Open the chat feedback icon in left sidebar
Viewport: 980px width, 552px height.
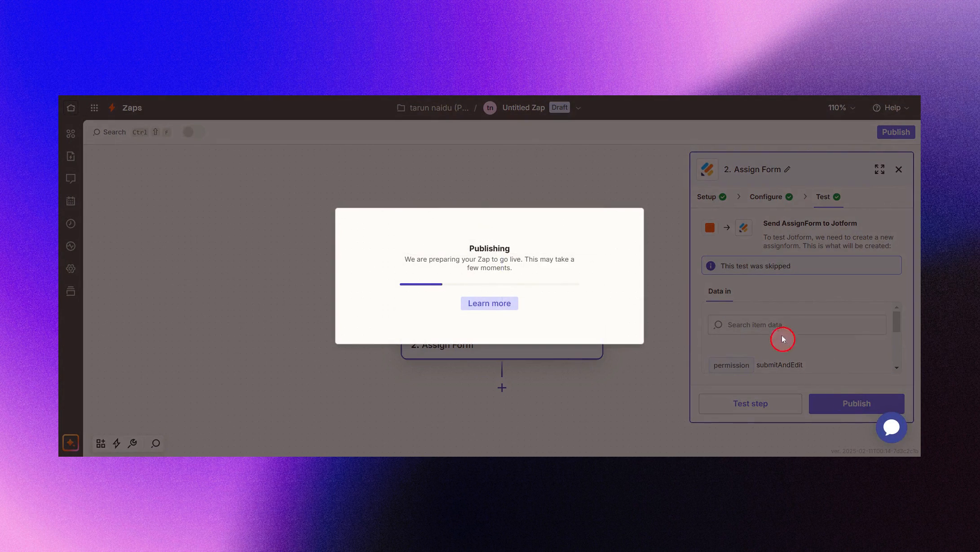71,178
